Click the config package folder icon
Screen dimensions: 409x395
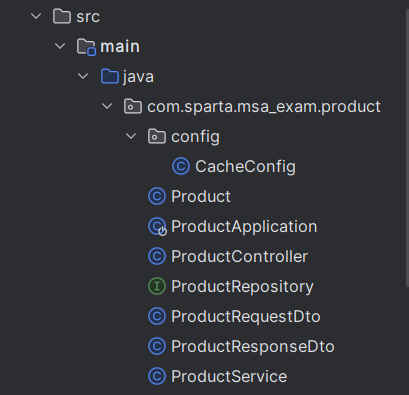point(157,136)
